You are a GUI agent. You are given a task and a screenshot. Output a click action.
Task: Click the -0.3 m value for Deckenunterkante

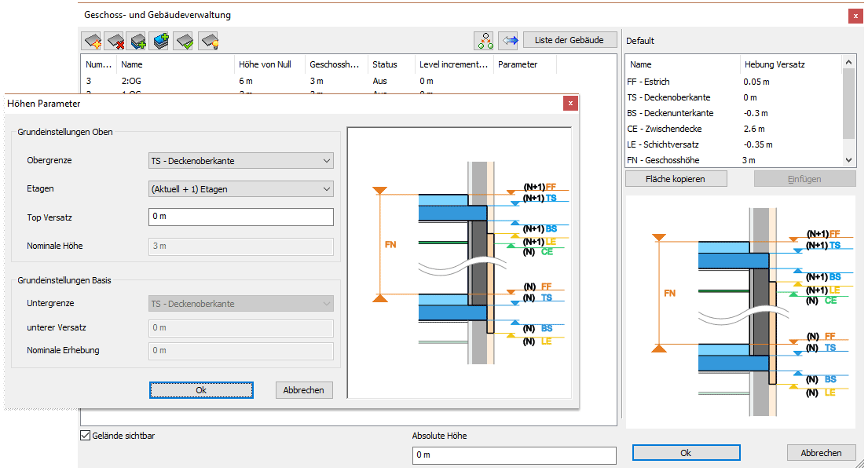[x=756, y=113]
